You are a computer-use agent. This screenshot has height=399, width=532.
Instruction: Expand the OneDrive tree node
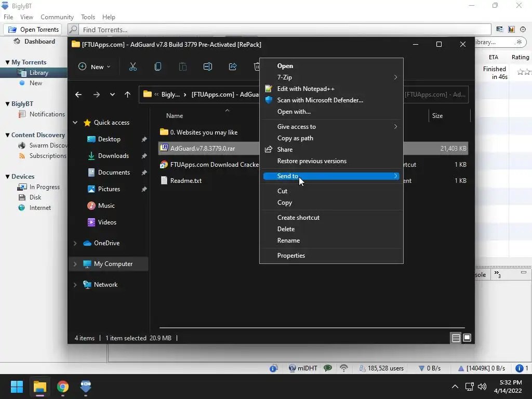coord(75,243)
